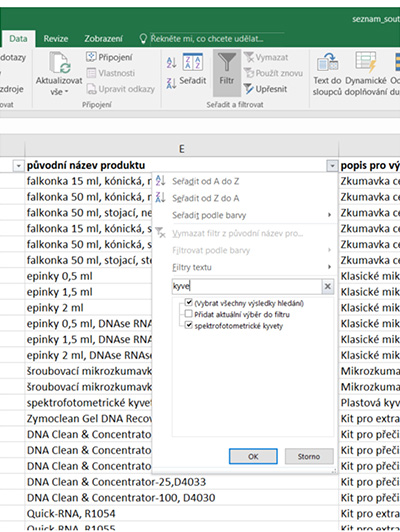Select column E header
Image resolution: width=400 pixels, height=532 pixels.
pos(182,149)
